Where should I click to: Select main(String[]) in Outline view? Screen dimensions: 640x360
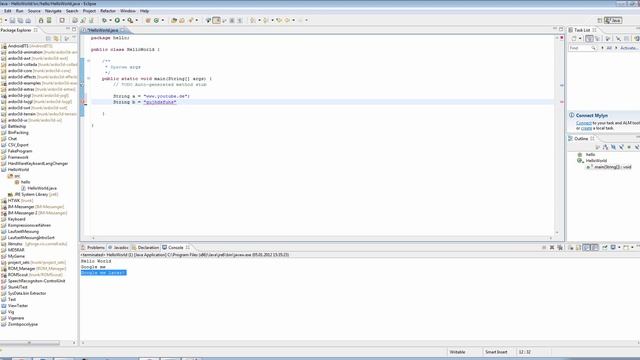[612, 167]
